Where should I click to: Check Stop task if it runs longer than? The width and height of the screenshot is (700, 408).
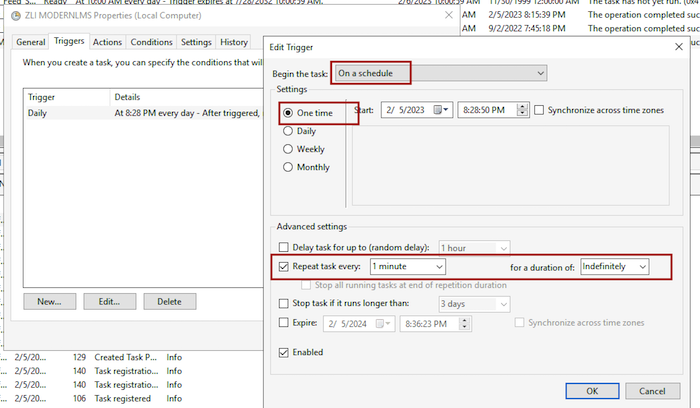[x=283, y=304]
